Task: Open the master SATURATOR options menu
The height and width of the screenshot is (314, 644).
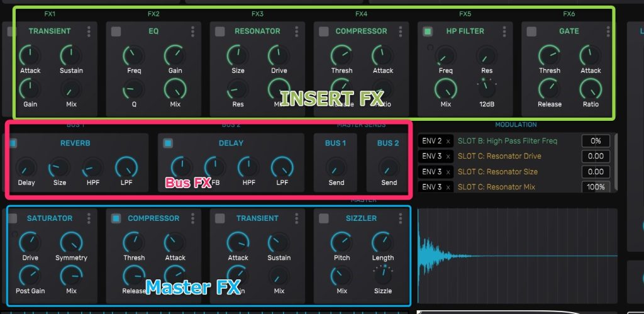Action: (x=89, y=218)
